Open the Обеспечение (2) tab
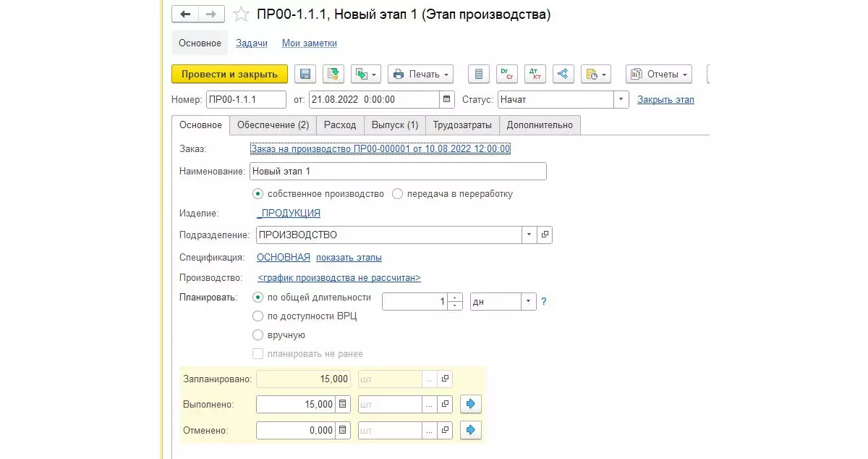The image size is (868, 459). 273,125
